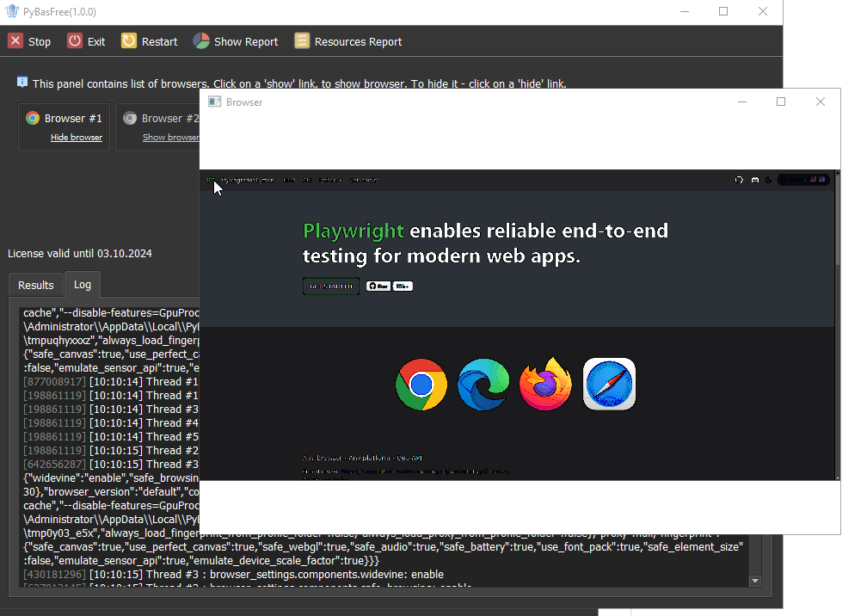Open the GitHub icon link in page navbar
The image size is (867, 616).
(x=739, y=180)
